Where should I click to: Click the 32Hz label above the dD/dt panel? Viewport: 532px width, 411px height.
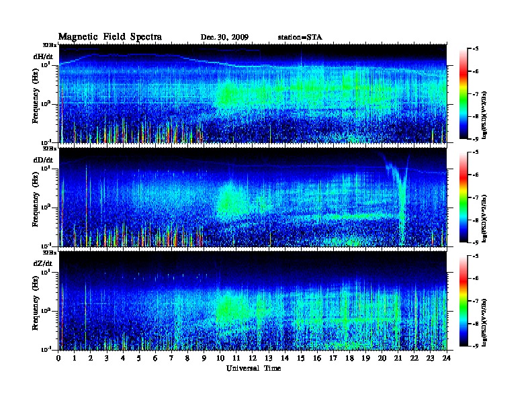[50, 148]
